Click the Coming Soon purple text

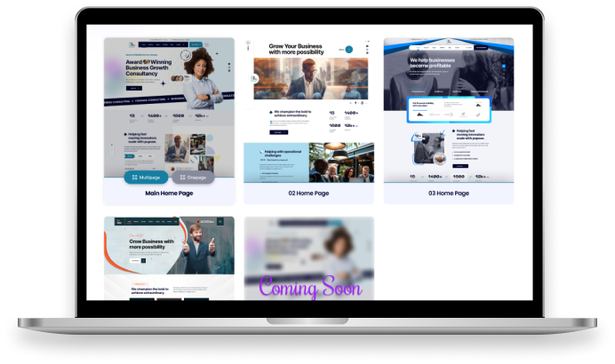point(310,289)
